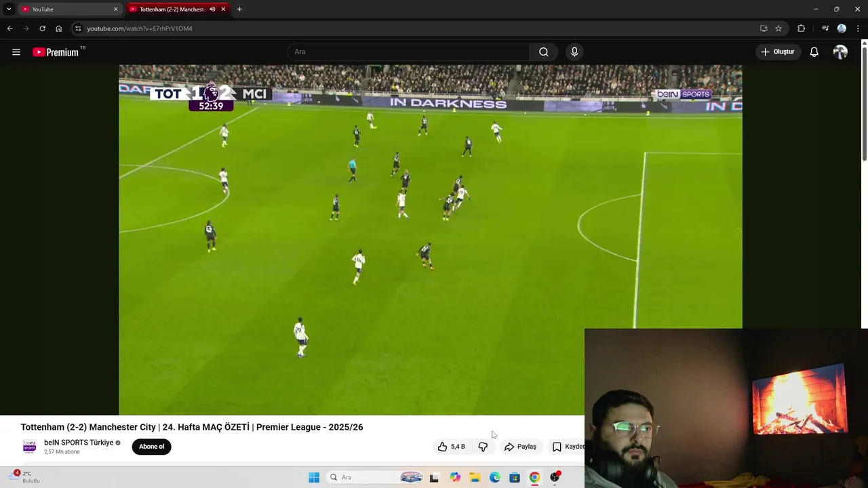Image resolution: width=868 pixels, height=488 pixels.
Task: Open Chrome home page button
Action: coord(58,28)
